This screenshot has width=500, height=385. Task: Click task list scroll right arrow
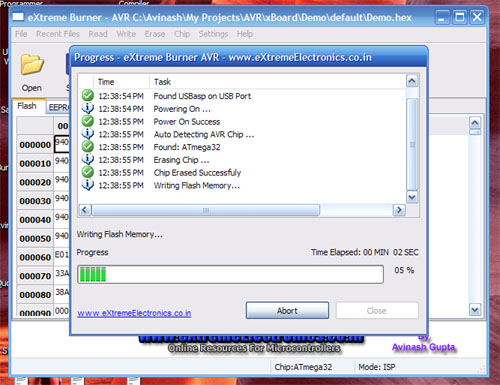(399, 210)
